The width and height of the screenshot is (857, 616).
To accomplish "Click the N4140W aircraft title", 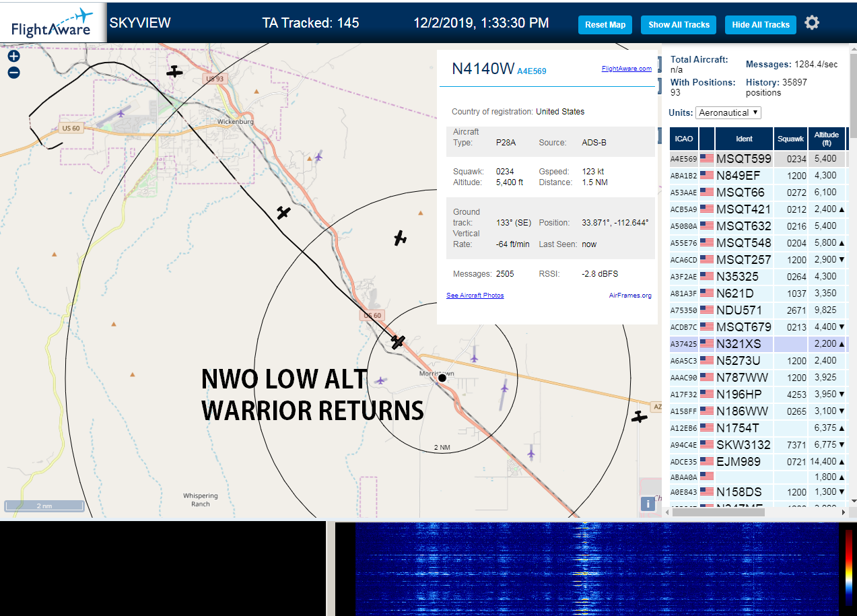I will [x=483, y=69].
